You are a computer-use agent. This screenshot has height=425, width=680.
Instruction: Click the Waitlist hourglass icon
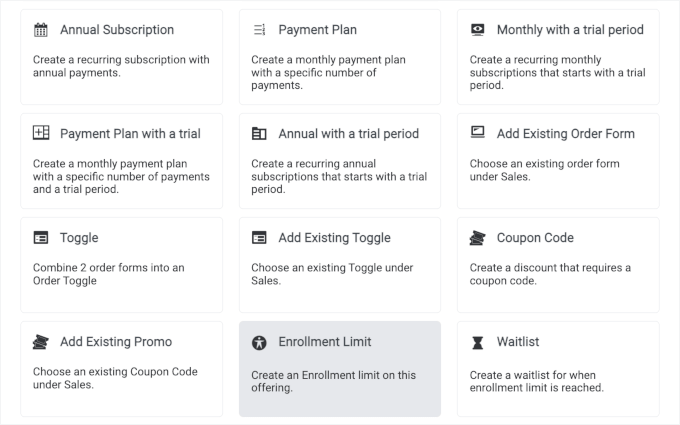pyautogui.click(x=477, y=342)
